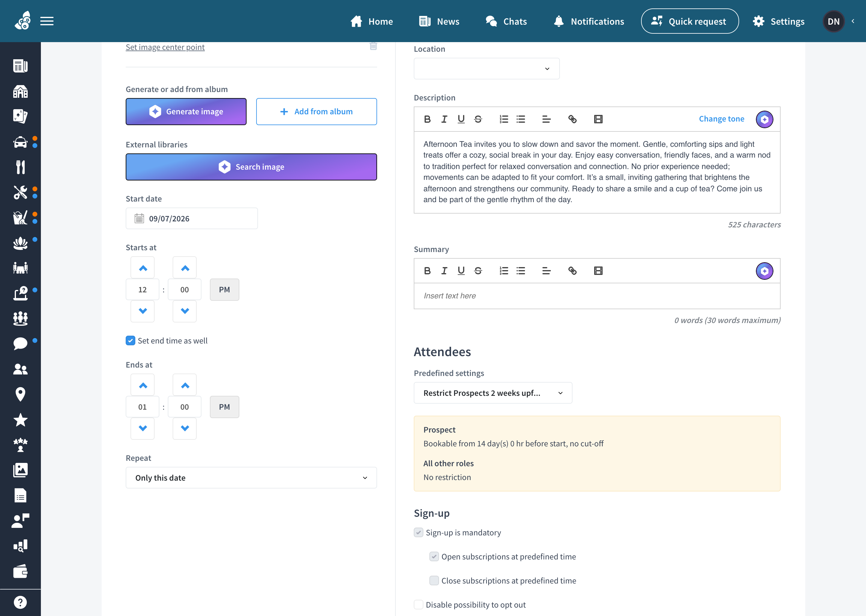The width and height of the screenshot is (866, 616).
Task: Open the building icon in the sidebar
Action: coord(20,91)
